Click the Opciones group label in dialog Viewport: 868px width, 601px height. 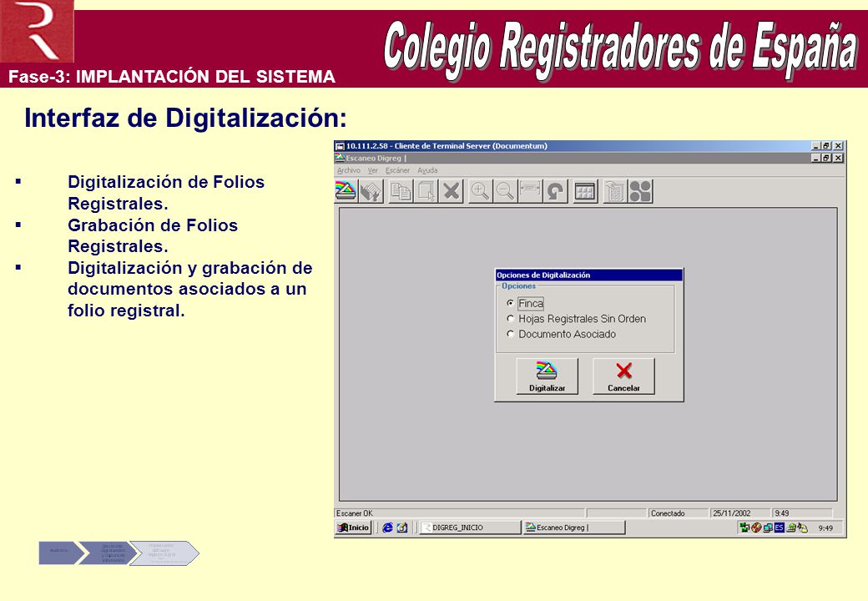click(x=518, y=286)
